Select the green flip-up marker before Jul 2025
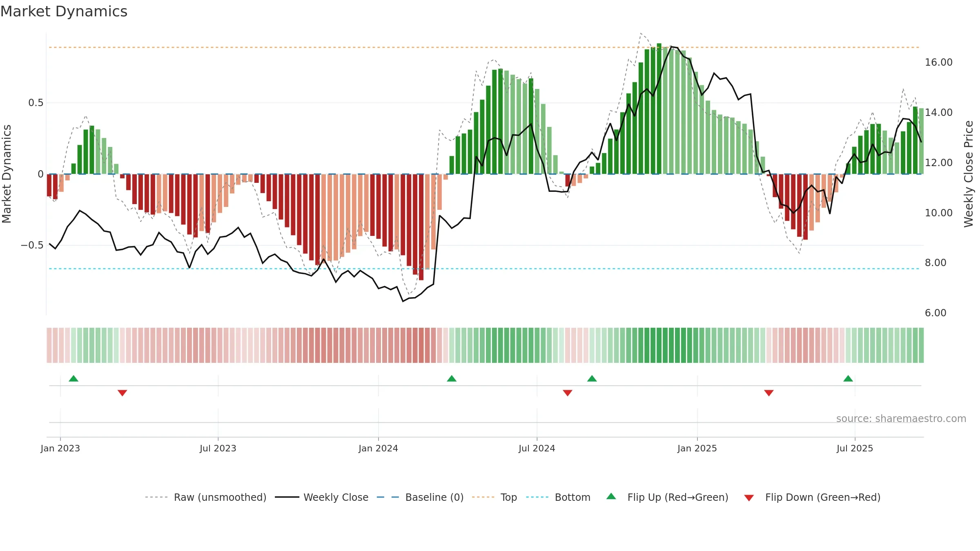The width and height of the screenshot is (980, 551). click(848, 378)
